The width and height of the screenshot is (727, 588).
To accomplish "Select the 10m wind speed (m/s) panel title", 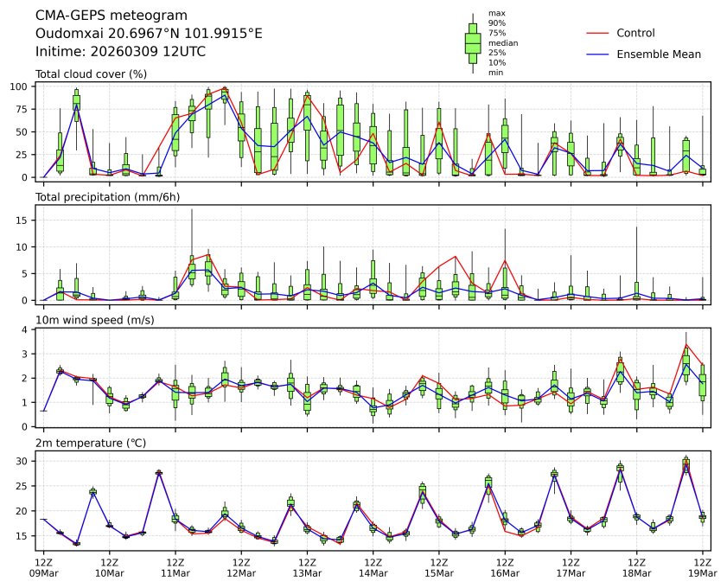I will (95, 321).
